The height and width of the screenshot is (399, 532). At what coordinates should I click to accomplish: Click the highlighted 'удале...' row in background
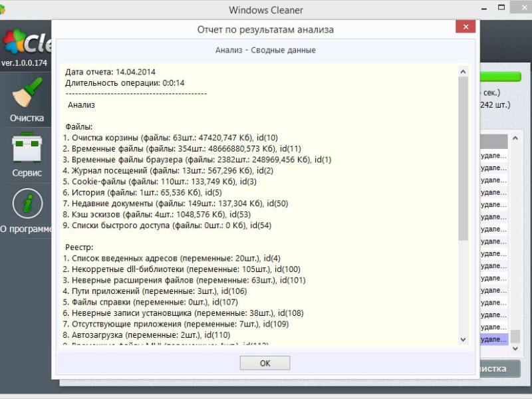(x=494, y=339)
